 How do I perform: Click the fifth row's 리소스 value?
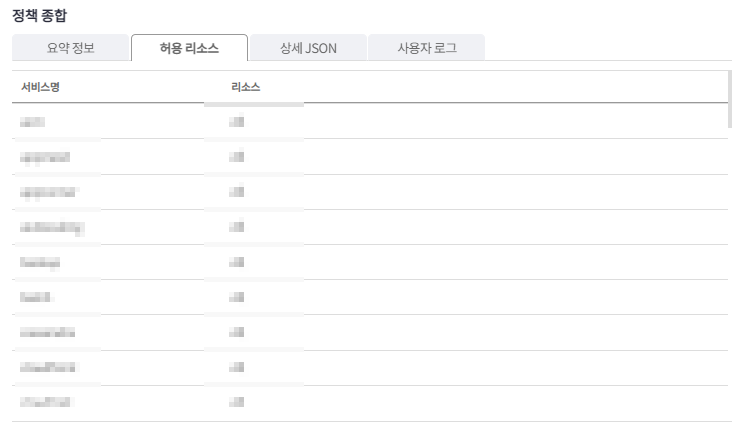click(237, 262)
